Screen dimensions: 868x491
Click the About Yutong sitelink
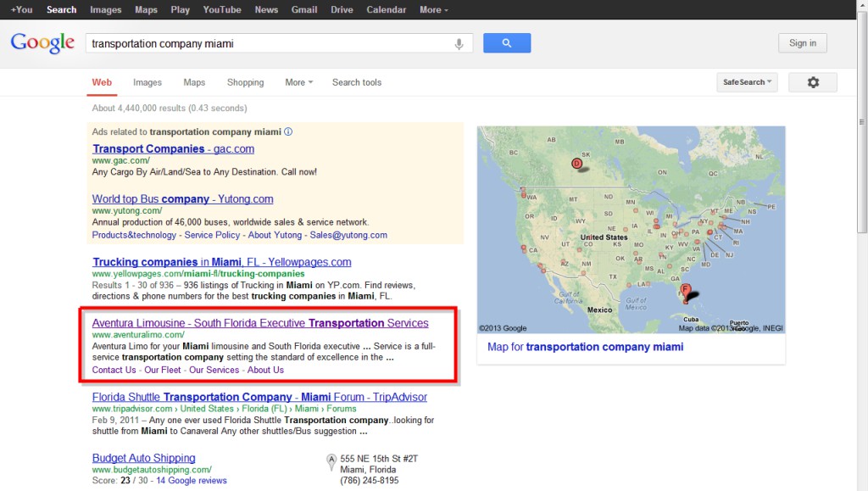tap(275, 235)
